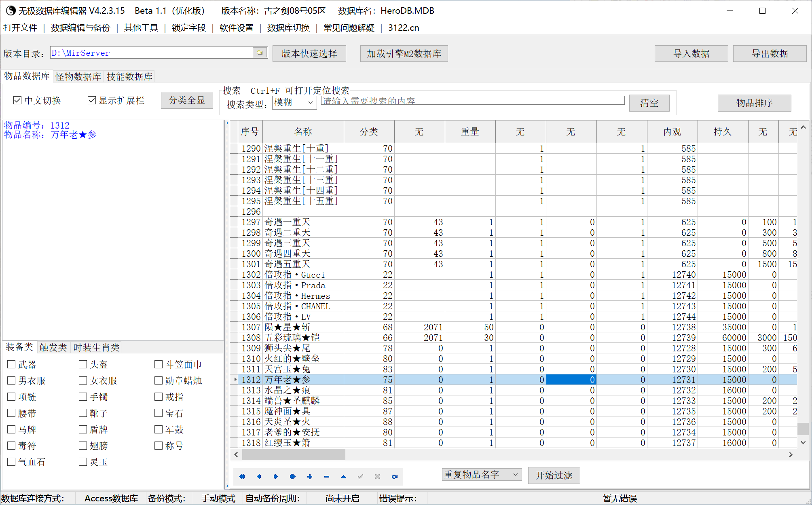Image resolution: width=812 pixels, height=505 pixels.
Task: Open 软件设置 menu
Action: pos(237,27)
